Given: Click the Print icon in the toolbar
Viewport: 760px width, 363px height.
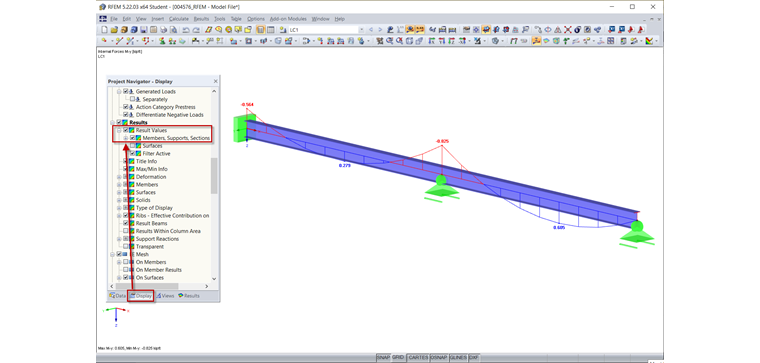Looking at the screenshot, I should (x=163, y=30).
